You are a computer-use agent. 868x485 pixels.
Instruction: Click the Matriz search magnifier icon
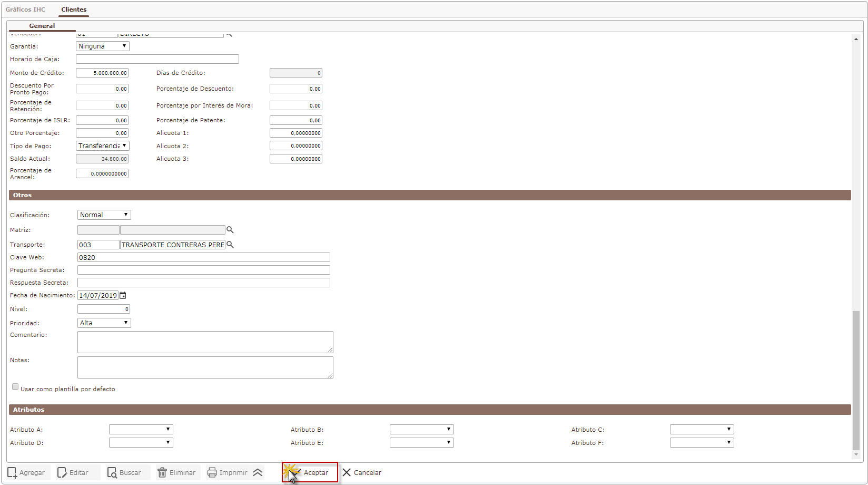[x=230, y=230]
